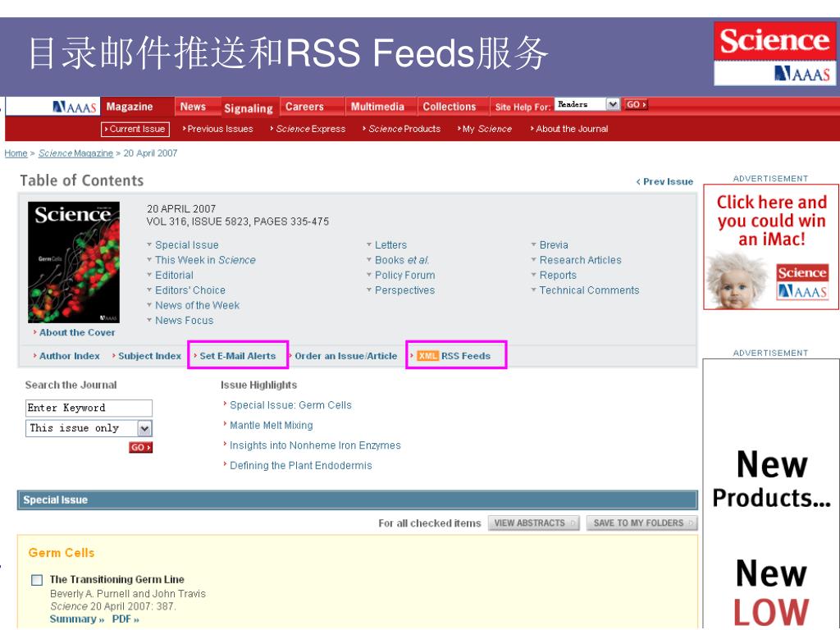The width and height of the screenshot is (840, 630).
Task: Jump to Special Issue section
Action: (186, 245)
